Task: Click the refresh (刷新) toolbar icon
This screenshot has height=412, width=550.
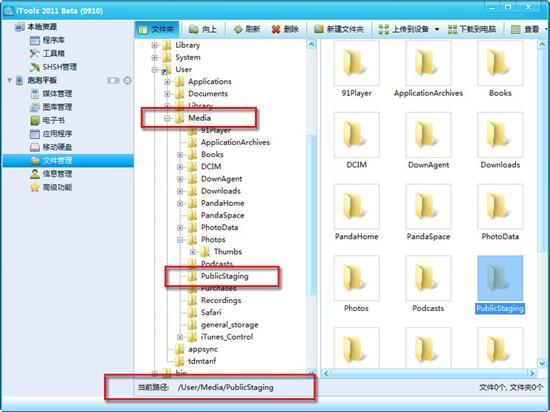Action: [239, 29]
